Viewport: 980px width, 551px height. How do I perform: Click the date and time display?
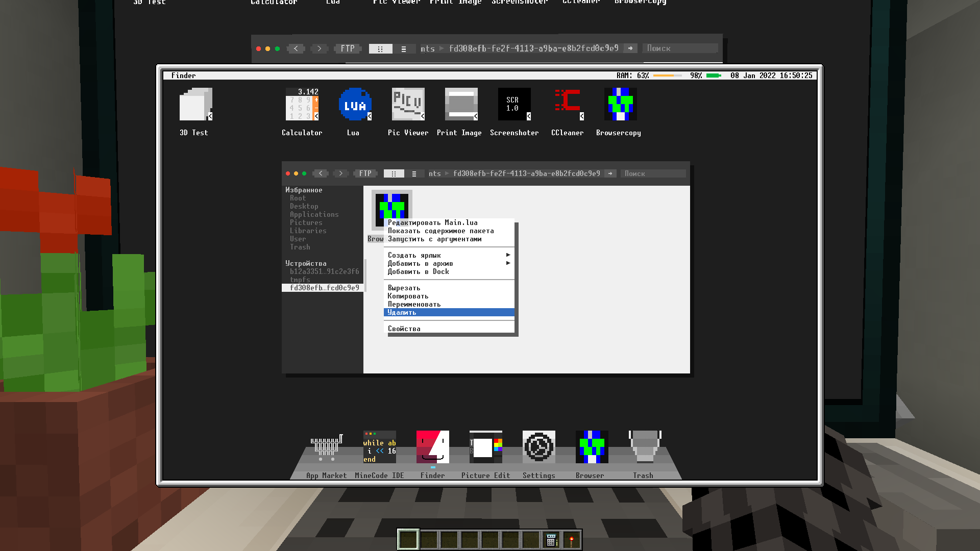771,76
